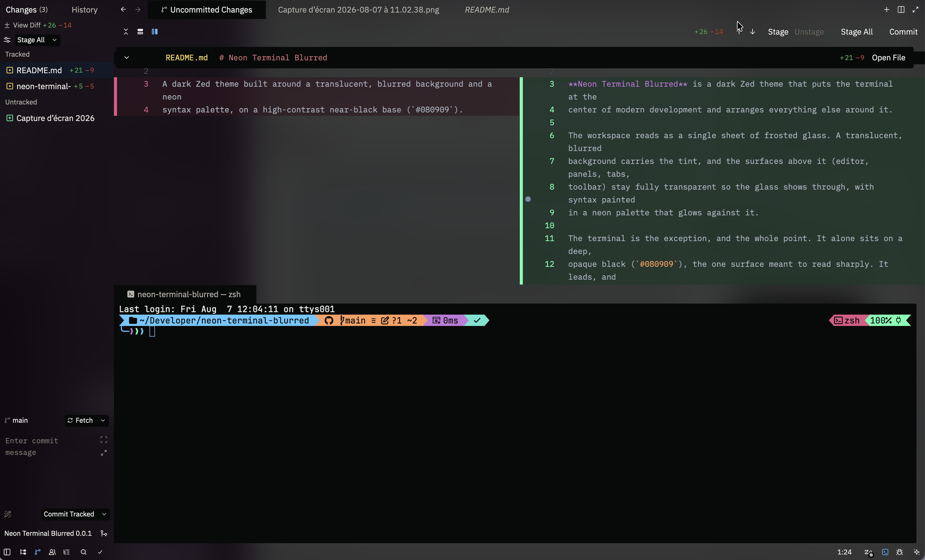Open the Fetch dropdown arrow
Screen dimensions: 925x560
point(103,420)
